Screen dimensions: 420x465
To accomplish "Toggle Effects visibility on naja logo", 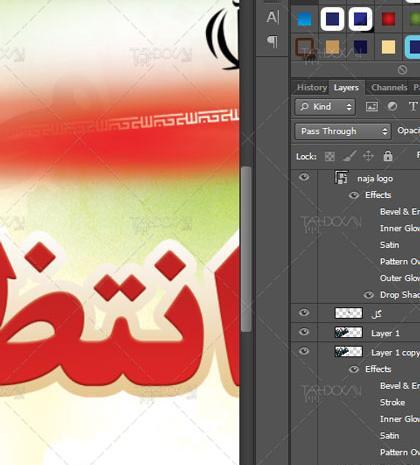I will (x=354, y=195).
